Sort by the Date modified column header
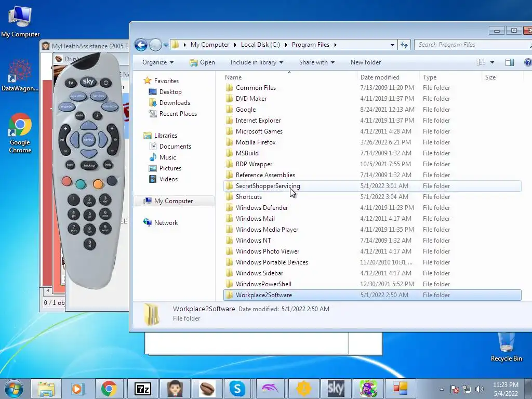Screen dimensions: 532x399 pyautogui.click(x=388, y=77)
